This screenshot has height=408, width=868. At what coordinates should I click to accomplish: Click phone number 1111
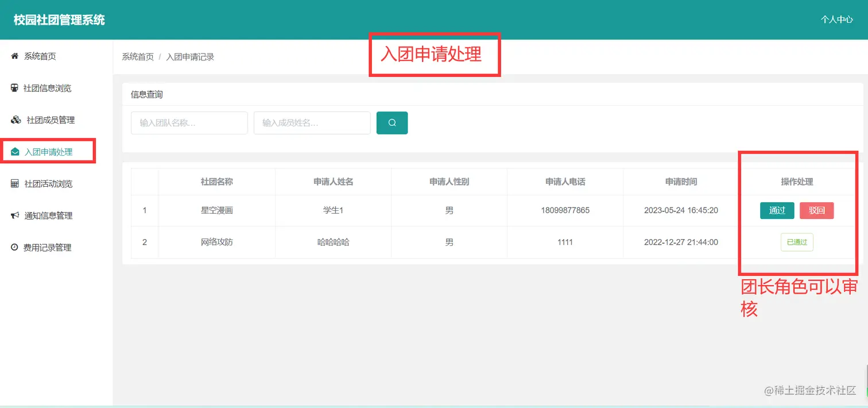pos(565,243)
